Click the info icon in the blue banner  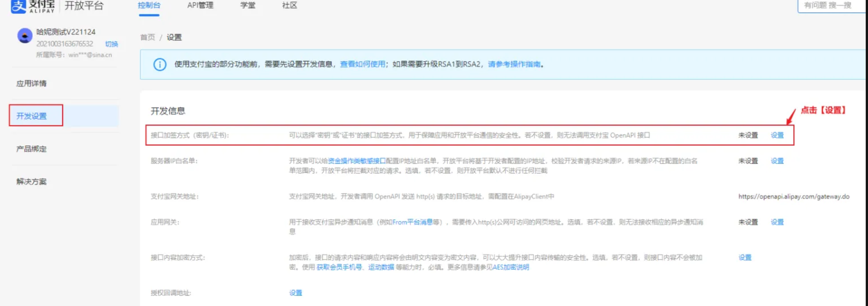pos(160,64)
